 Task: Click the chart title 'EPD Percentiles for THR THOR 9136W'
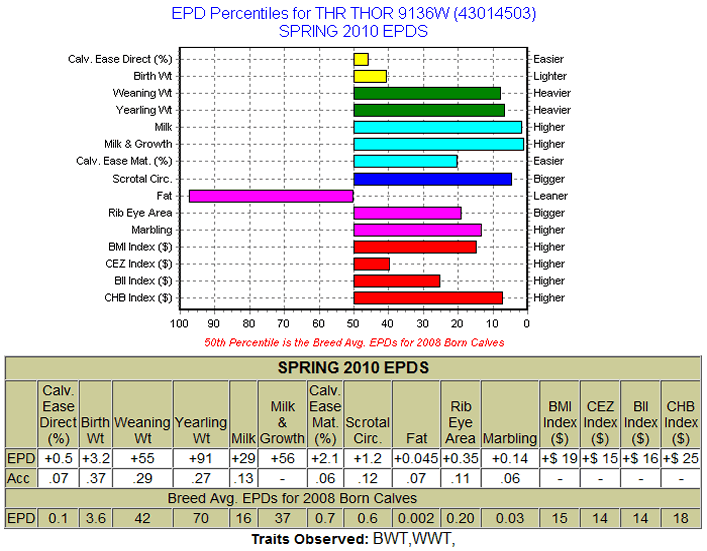(354, 13)
